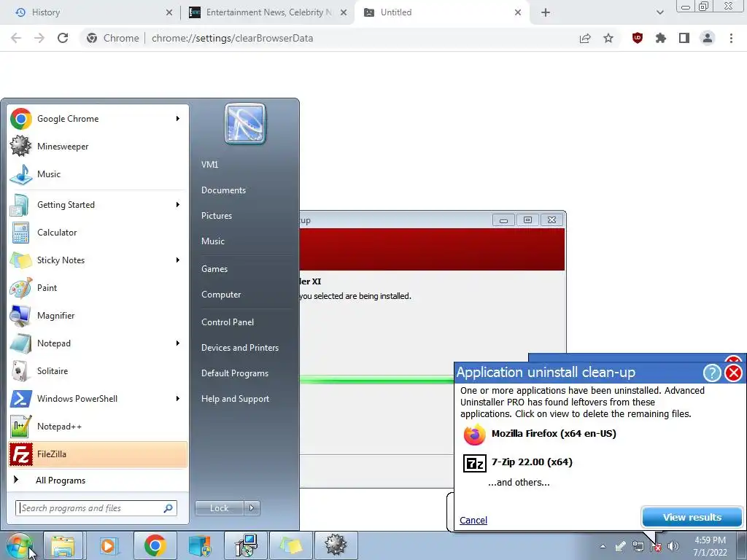Focus the Search programs and files box
The image size is (747, 560).
coord(96,508)
